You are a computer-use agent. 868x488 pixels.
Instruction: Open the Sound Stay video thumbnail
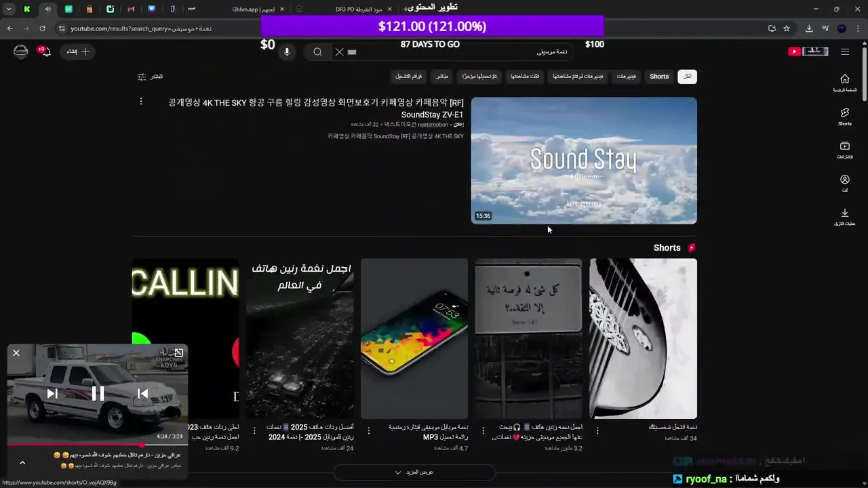[584, 161]
